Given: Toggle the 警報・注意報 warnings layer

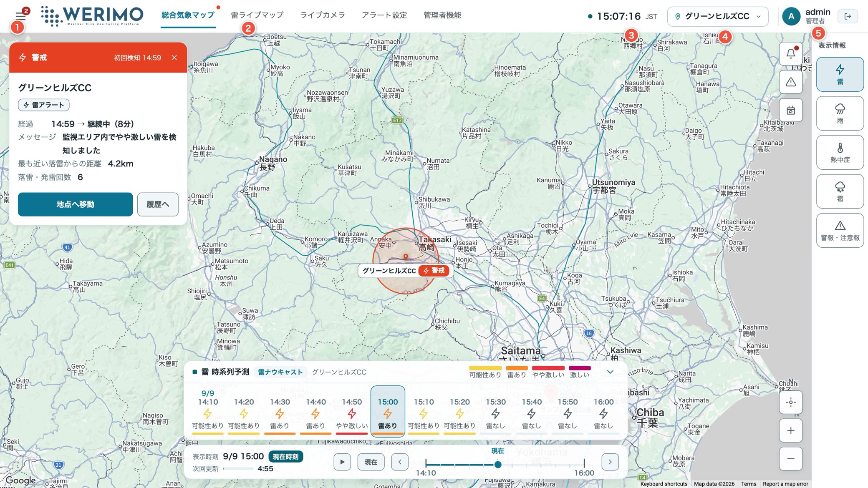Looking at the screenshot, I should click(840, 231).
